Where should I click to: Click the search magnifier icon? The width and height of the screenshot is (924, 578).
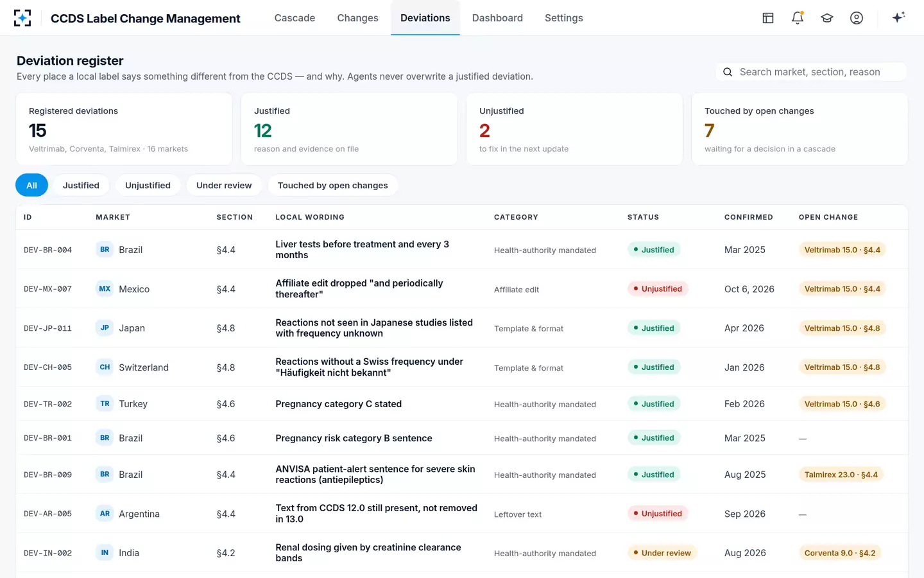tap(728, 72)
